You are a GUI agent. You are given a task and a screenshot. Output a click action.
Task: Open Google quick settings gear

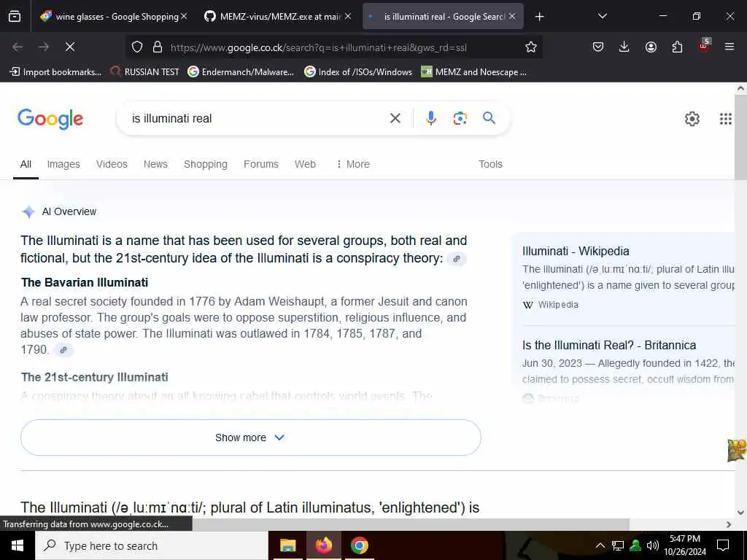point(692,119)
